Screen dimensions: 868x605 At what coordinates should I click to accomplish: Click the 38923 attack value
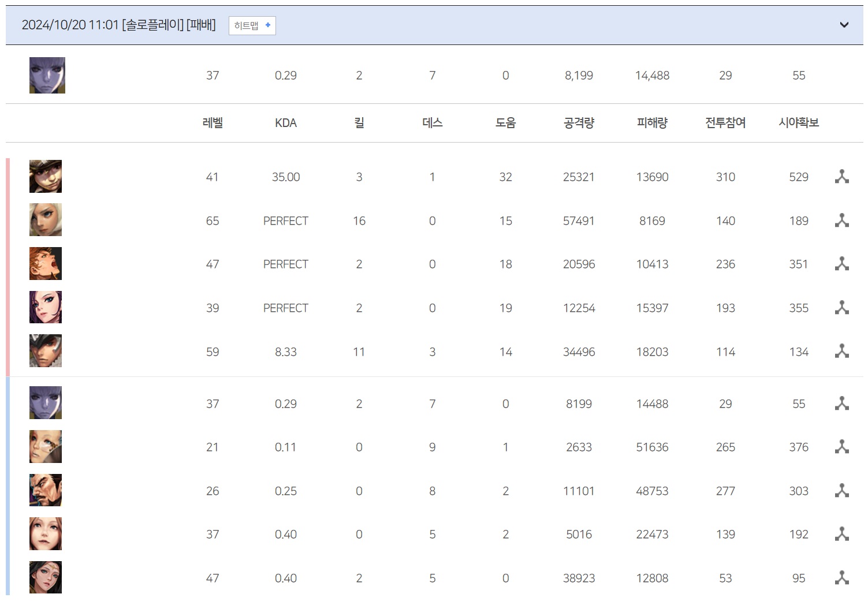point(579,578)
